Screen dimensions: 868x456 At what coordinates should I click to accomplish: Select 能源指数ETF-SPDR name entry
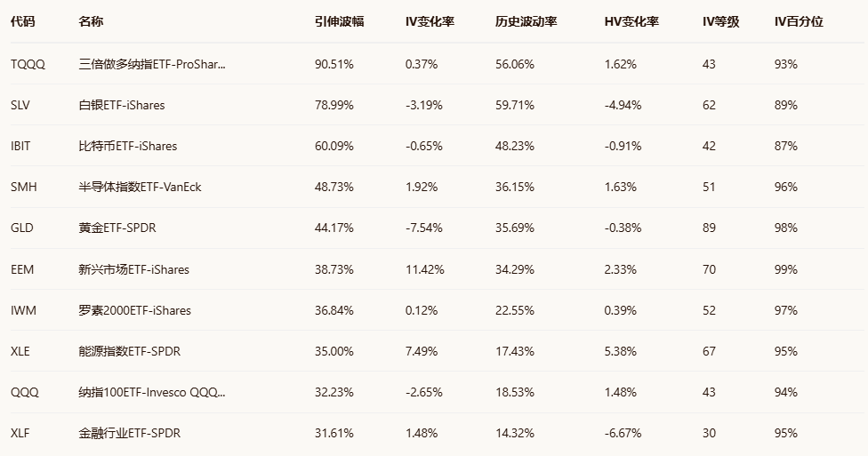[129, 351]
